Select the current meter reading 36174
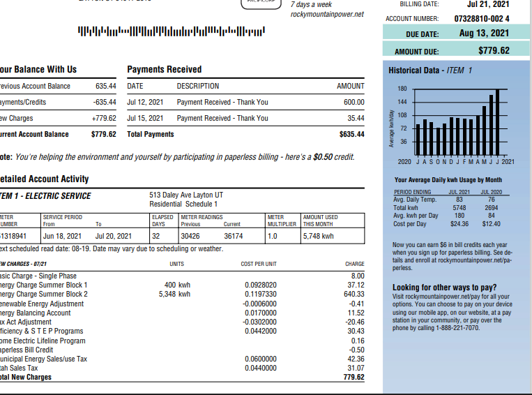The height and width of the screenshot is (395, 532). tap(233, 236)
